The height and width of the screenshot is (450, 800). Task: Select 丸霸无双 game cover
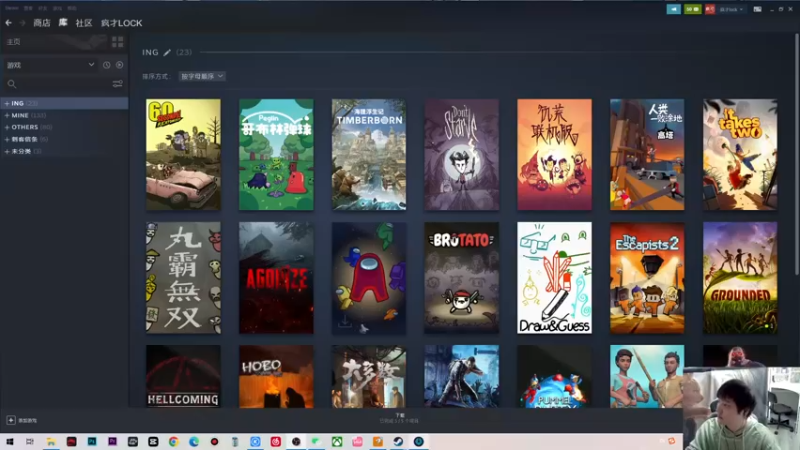[x=183, y=278]
